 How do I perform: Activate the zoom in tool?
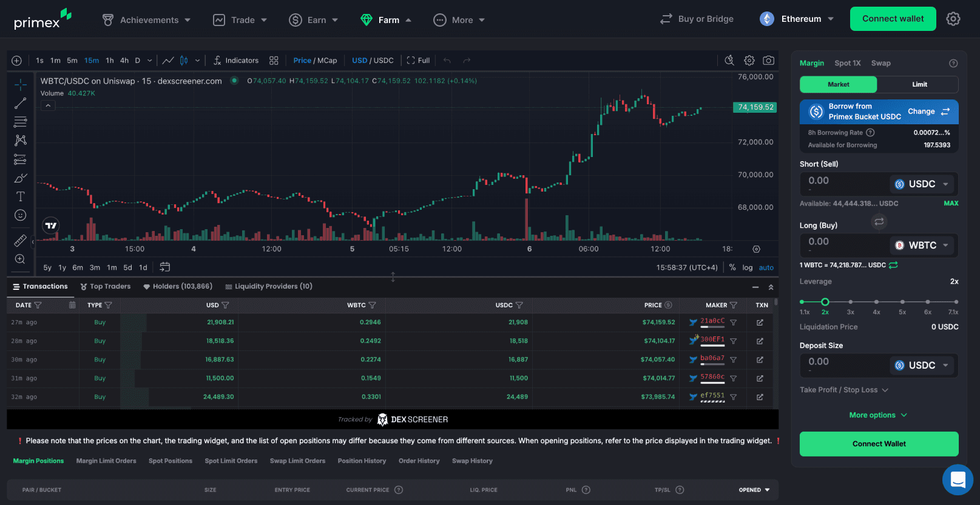[20, 259]
